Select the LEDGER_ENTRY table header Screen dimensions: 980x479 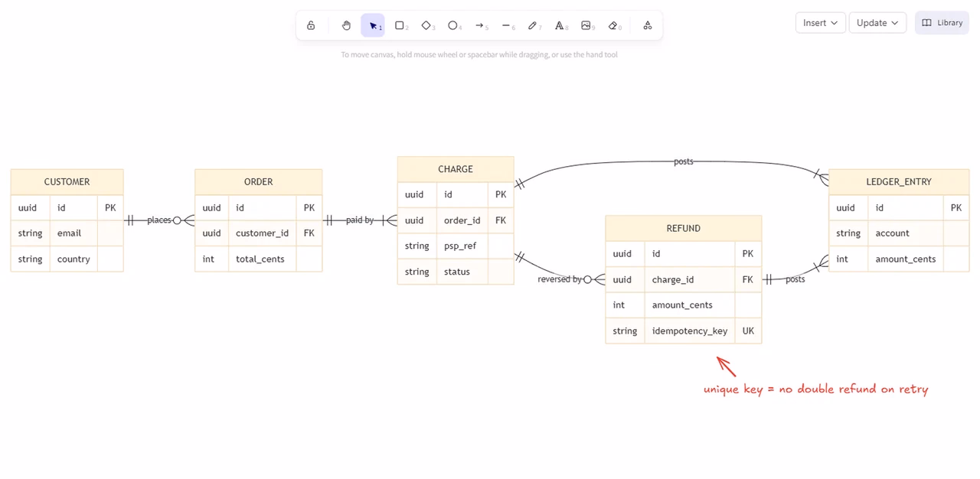tap(899, 182)
